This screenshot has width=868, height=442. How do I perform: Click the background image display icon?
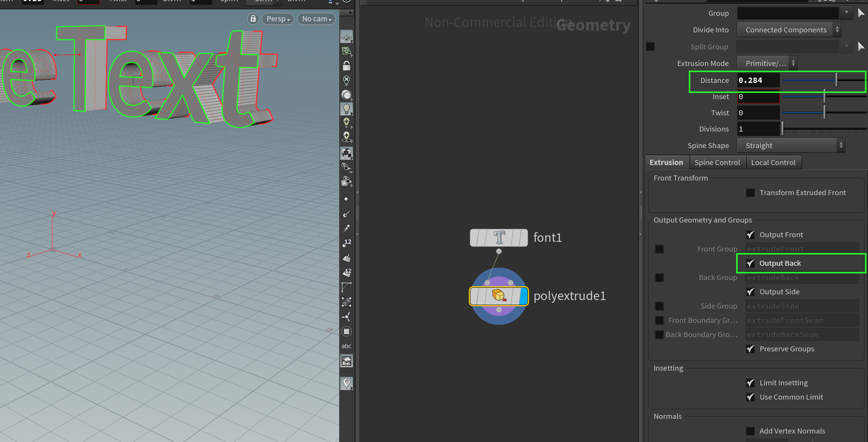pyautogui.click(x=346, y=360)
